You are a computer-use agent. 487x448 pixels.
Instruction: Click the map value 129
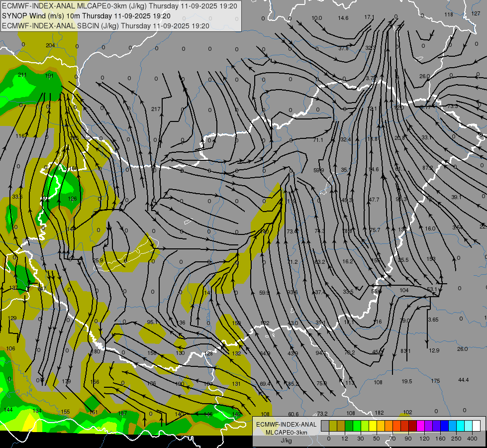(x=12, y=318)
